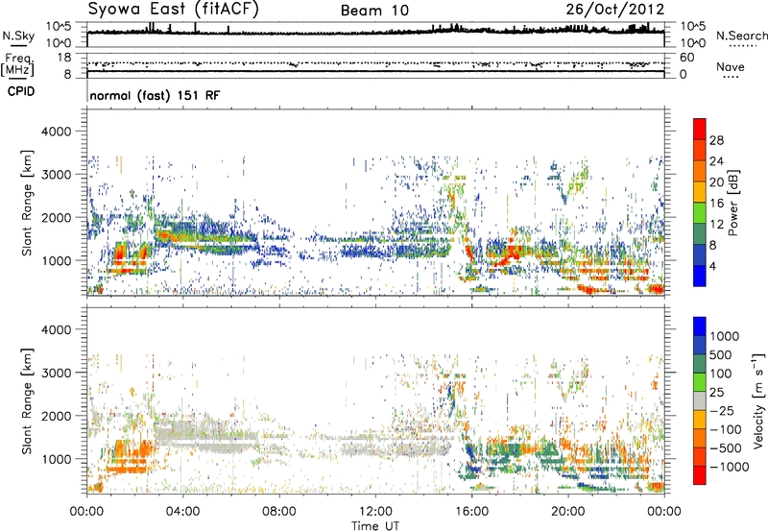Click the power panel 'Slant Range [km]' label
The width and height of the screenshot is (768, 532).
coord(27,203)
